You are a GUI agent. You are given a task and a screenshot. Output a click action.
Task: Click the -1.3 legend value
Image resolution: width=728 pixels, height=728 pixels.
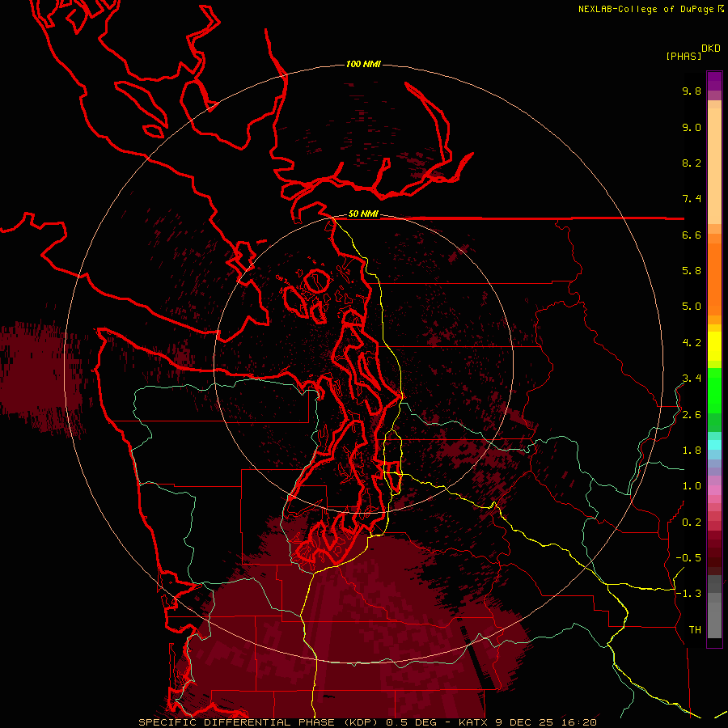click(x=688, y=595)
